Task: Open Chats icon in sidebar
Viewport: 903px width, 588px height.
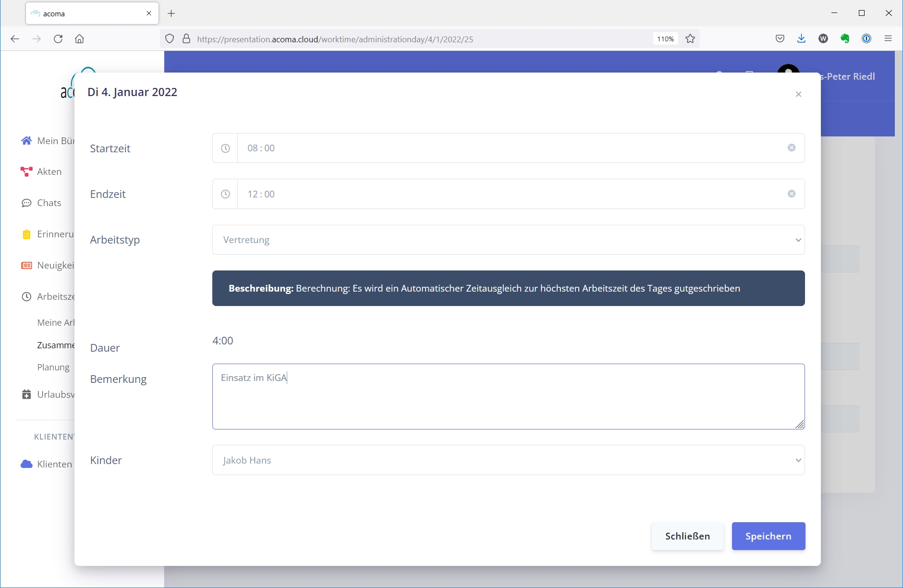Action: [26, 203]
